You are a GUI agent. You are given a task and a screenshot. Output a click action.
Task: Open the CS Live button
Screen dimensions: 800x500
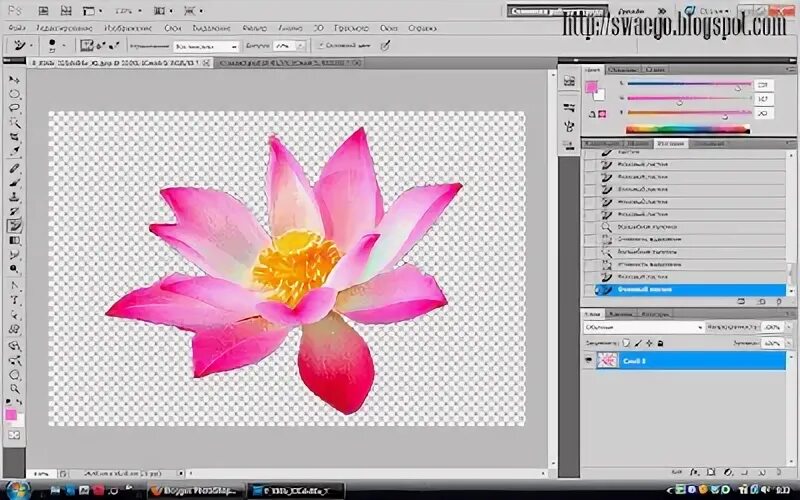click(707, 11)
